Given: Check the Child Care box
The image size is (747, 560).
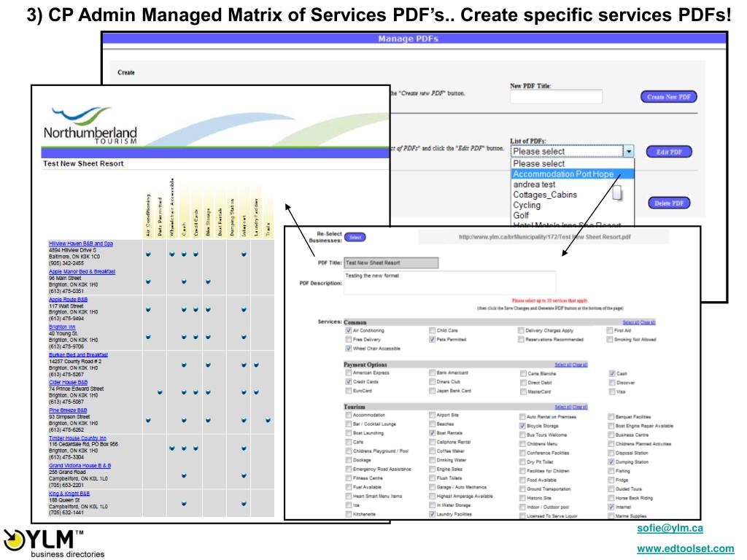Looking at the screenshot, I should [432, 330].
